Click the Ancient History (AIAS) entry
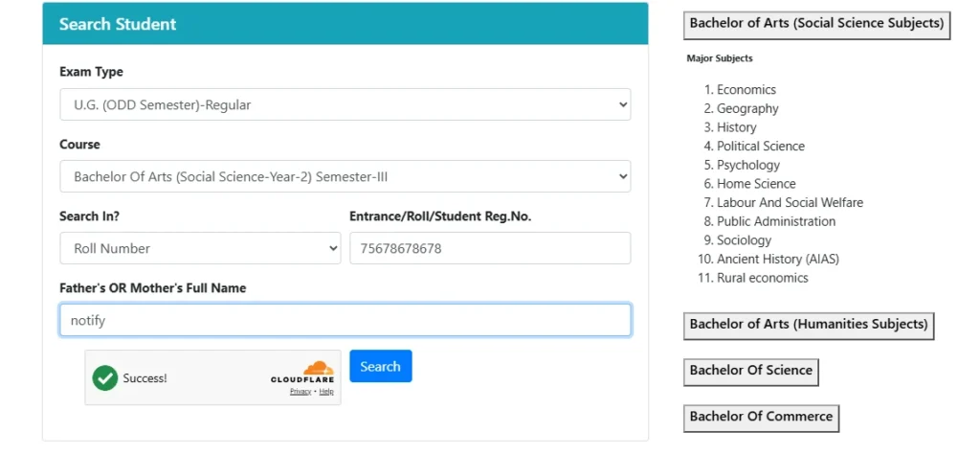 pyautogui.click(x=778, y=259)
